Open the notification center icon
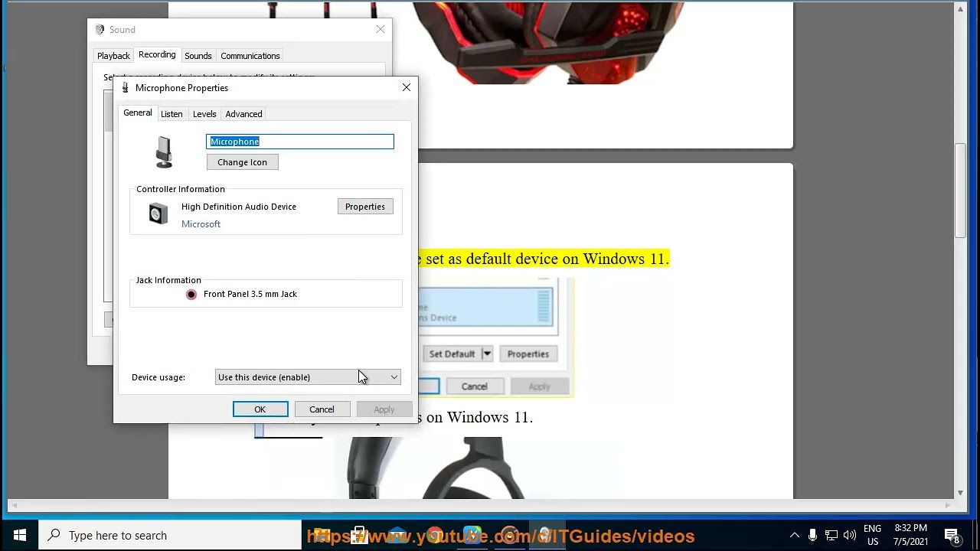980x551 pixels. click(x=952, y=536)
